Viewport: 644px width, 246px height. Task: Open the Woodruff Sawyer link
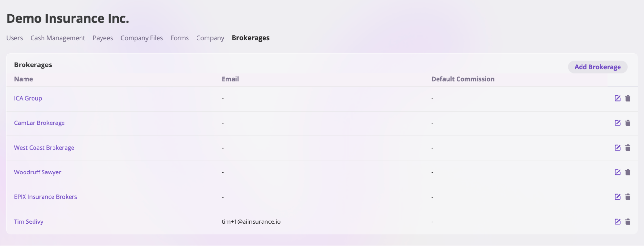(38, 172)
